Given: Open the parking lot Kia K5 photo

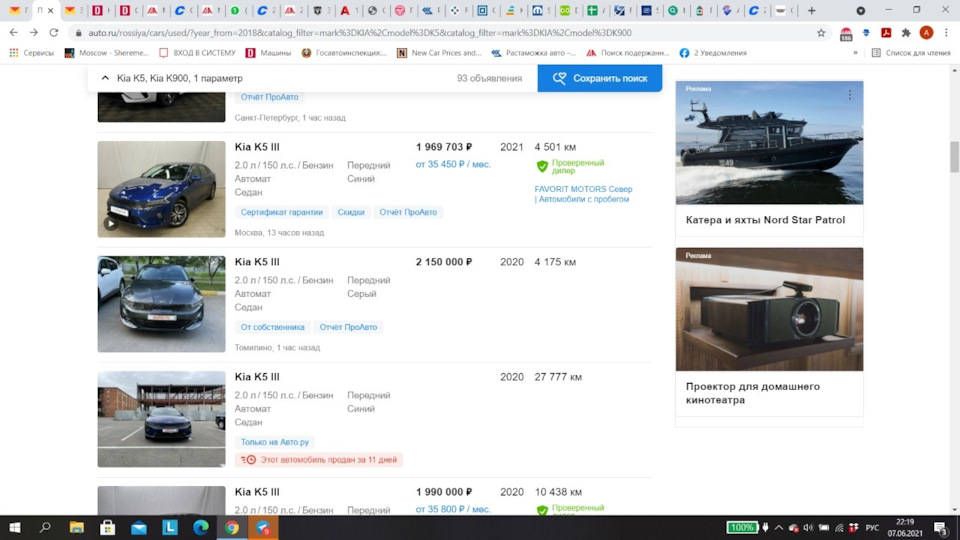Looking at the screenshot, I should 162,419.
